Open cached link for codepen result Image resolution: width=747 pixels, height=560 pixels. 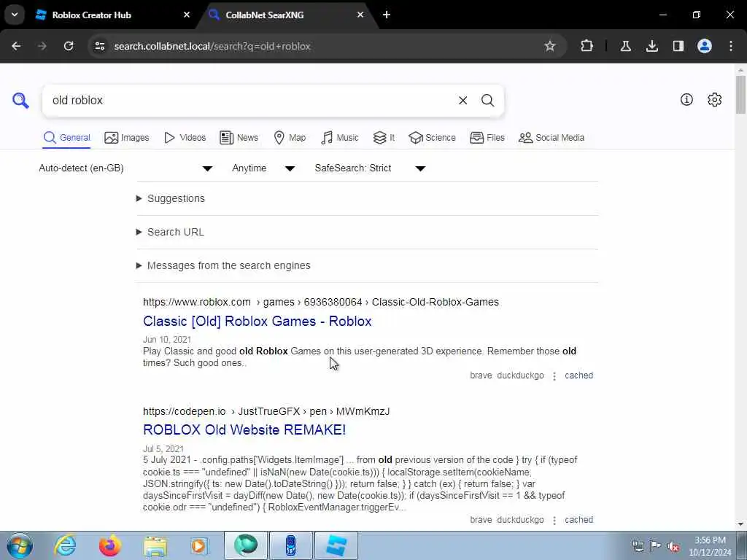578,519
